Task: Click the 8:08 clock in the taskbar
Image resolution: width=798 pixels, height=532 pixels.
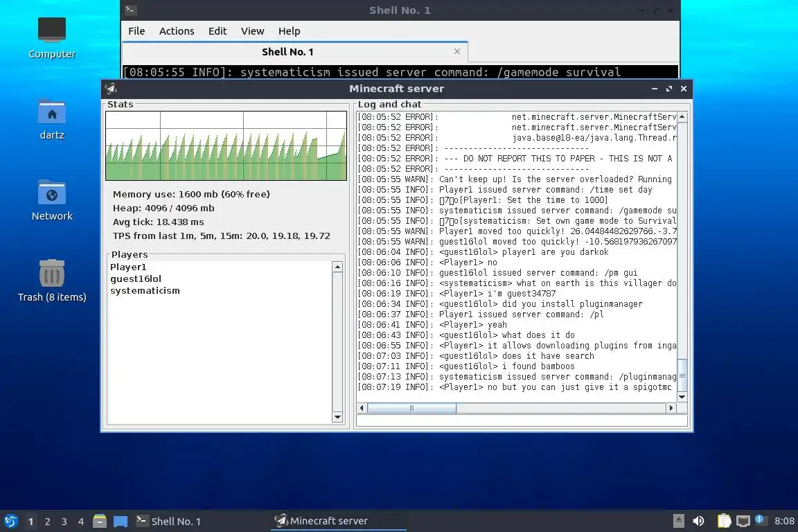Action: point(784,521)
